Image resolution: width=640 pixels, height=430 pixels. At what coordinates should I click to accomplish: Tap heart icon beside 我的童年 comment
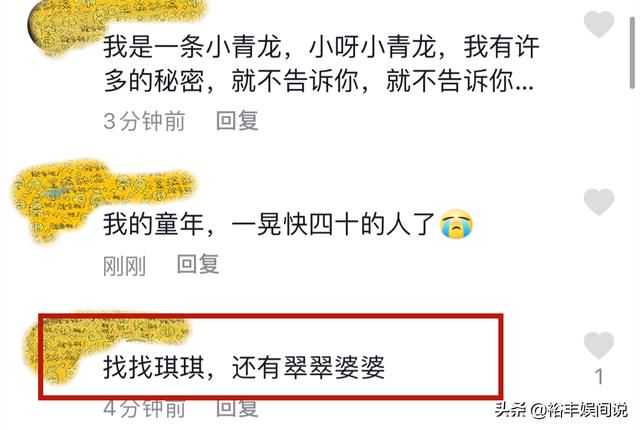point(599,202)
